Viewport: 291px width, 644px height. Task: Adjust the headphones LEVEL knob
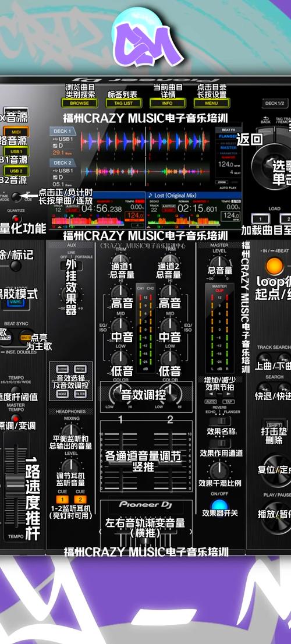point(70,468)
